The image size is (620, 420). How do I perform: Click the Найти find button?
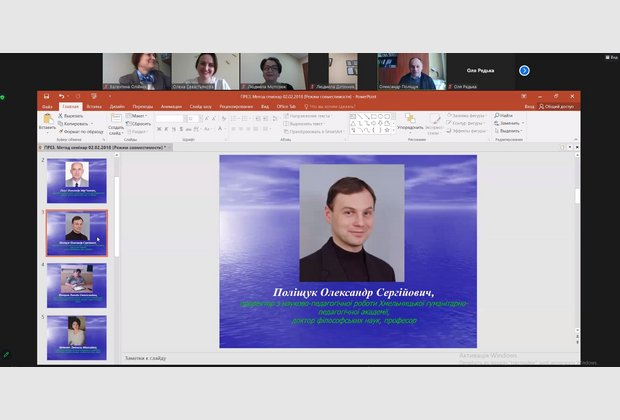[504, 115]
